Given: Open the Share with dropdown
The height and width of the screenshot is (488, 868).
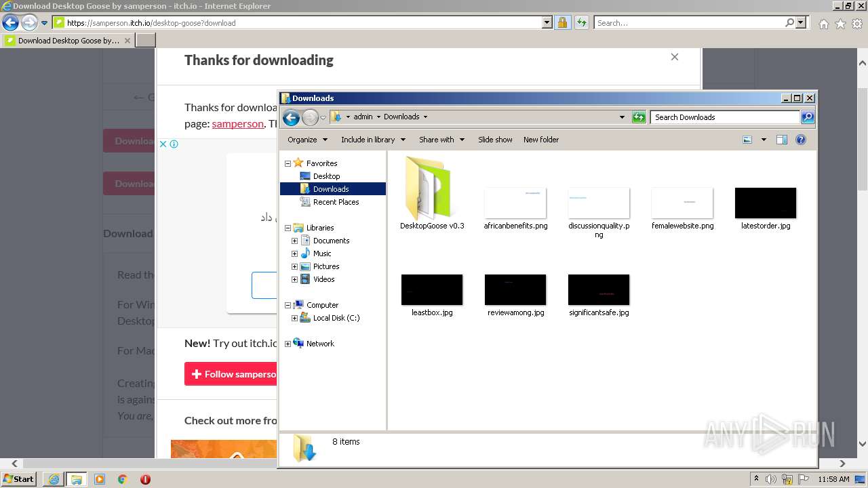Looking at the screenshot, I should pyautogui.click(x=441, y=140).
